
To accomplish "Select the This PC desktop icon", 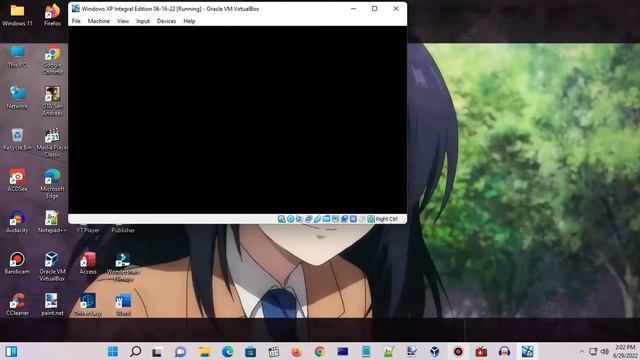I will pyautogui.click(x=17, y=57).
